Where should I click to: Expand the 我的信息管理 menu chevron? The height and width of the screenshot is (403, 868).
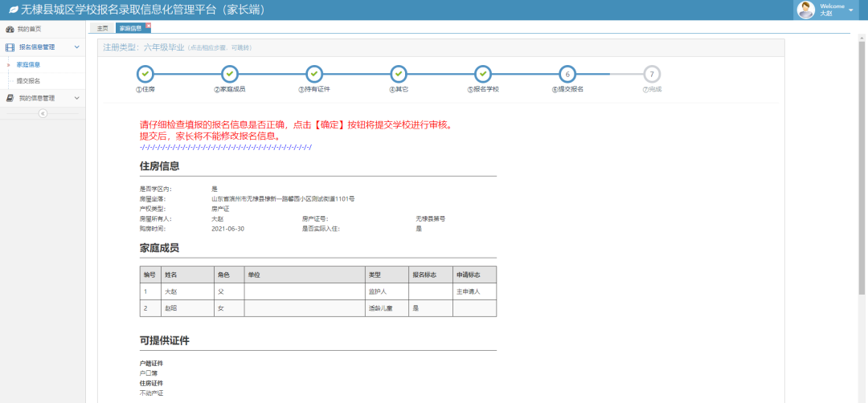(x=77, y=98)
